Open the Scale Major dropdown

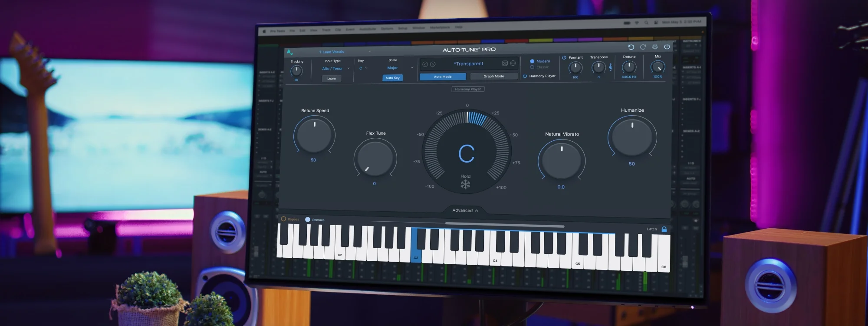point(400,68)
